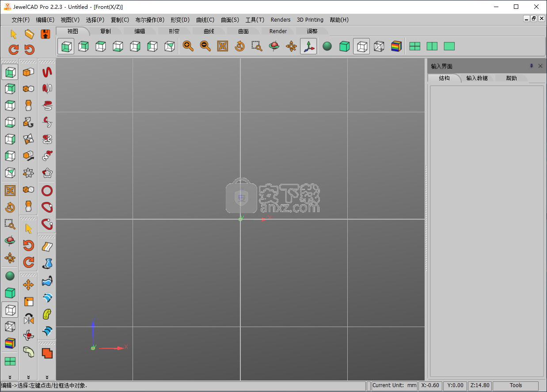Expand the first left toolbar's overflow chevron

coord(10,377)
